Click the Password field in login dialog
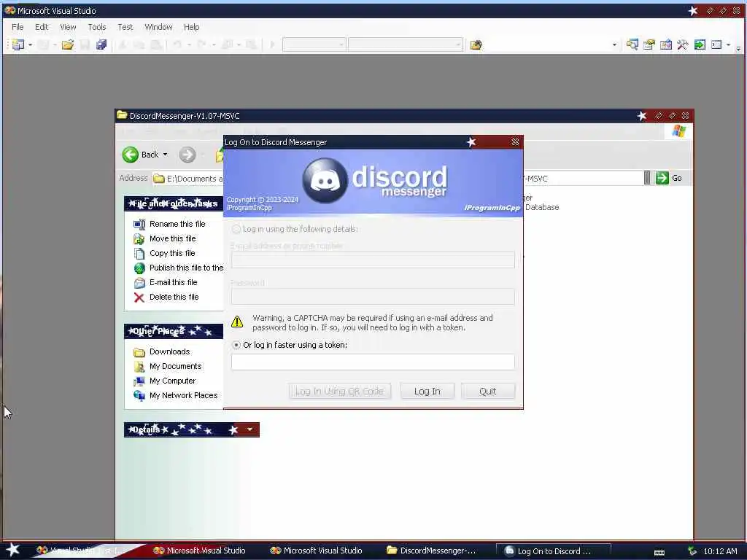Viewport: 747px width, 560px height. [373, 296]
